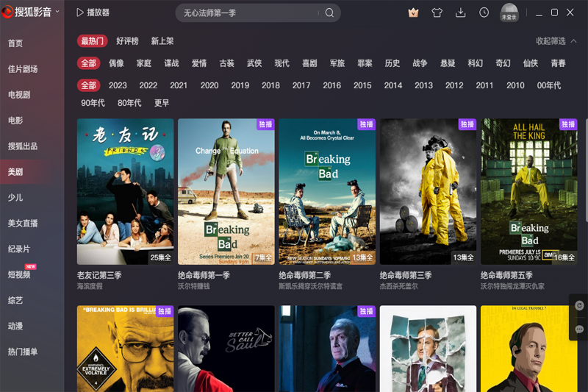Image resolution: width=588 pixels, height=392 pixels.
Task: Filter by genre 科幻
Action: coord(475,63)
